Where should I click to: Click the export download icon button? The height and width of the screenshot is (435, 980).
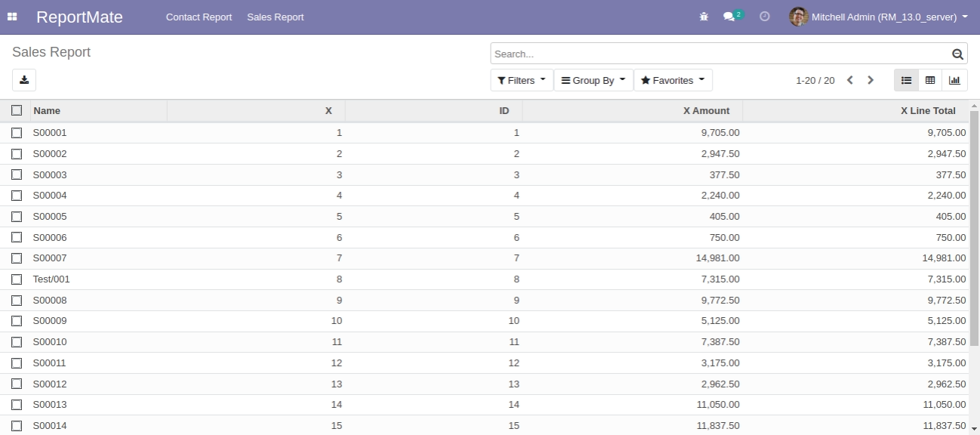[24, 80]
